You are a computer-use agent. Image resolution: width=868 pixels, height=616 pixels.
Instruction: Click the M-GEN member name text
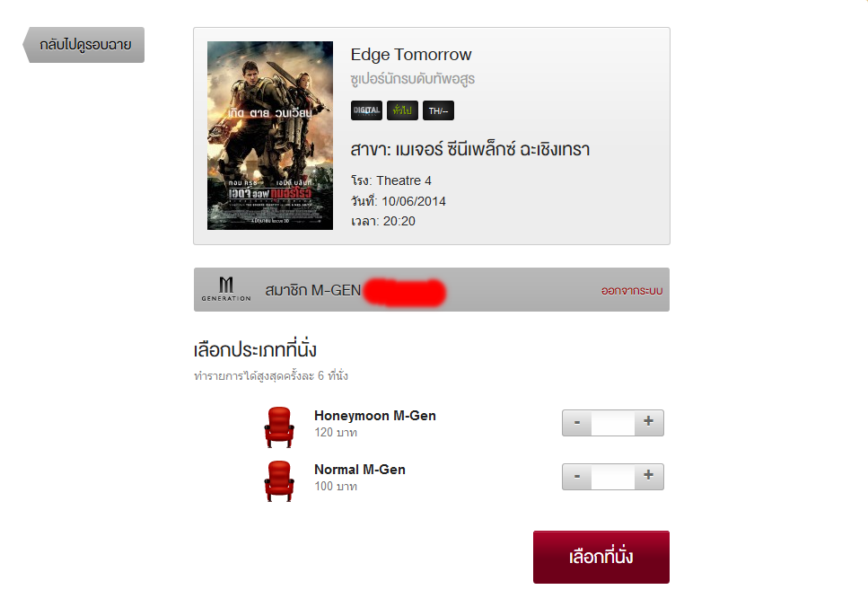point(312,290)
